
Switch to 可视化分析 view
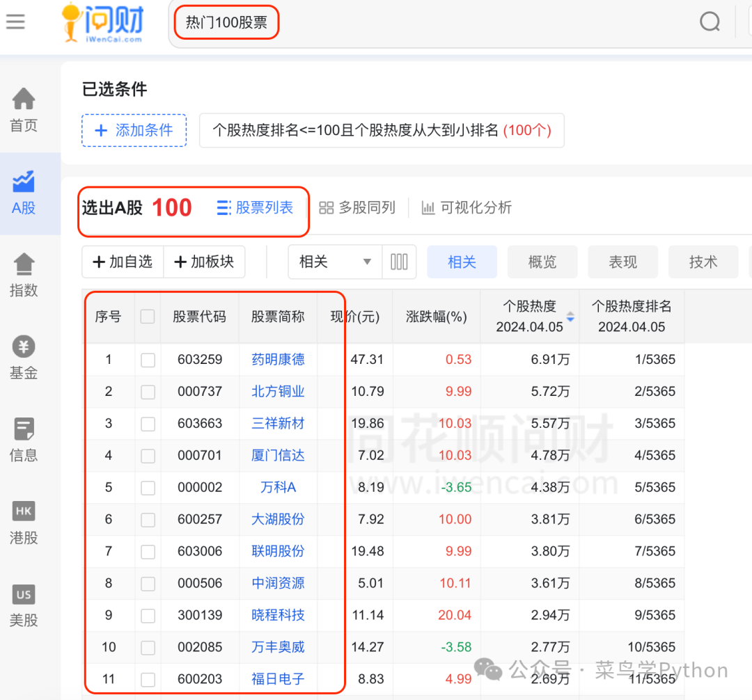pyautogui.click(x=467, y=207)
